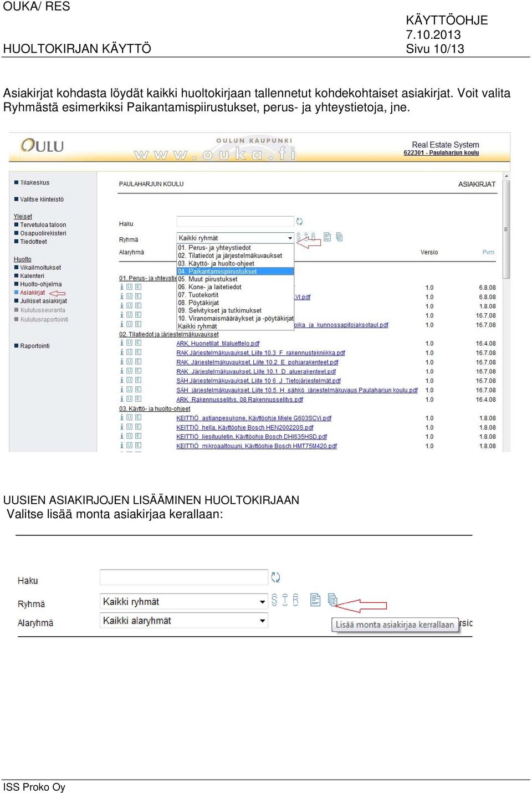532x793 pixels.
Task: Open Tiedotteet sidebar item
Action: tap(33, 241)
